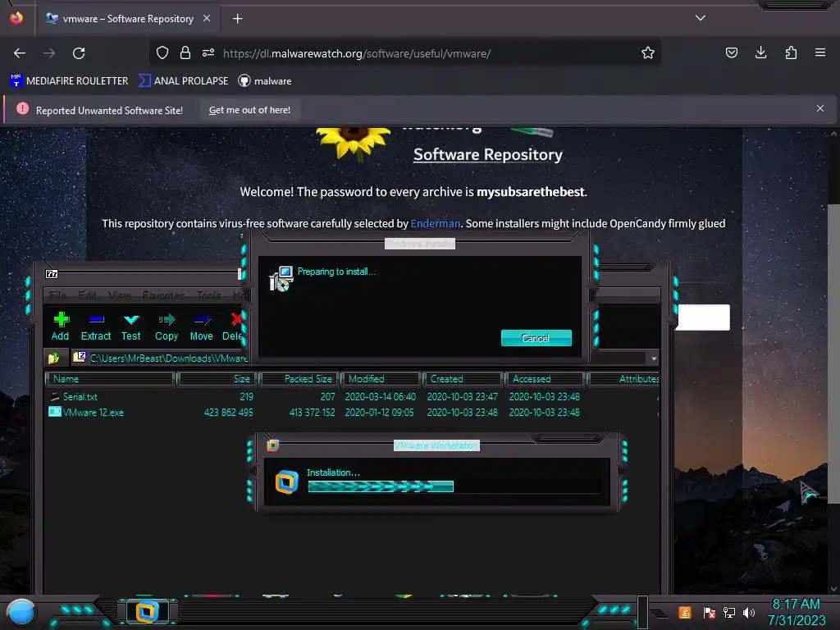Open the Firefox application menu
This screenshot has width=840, height=630.
coord(820,52)
